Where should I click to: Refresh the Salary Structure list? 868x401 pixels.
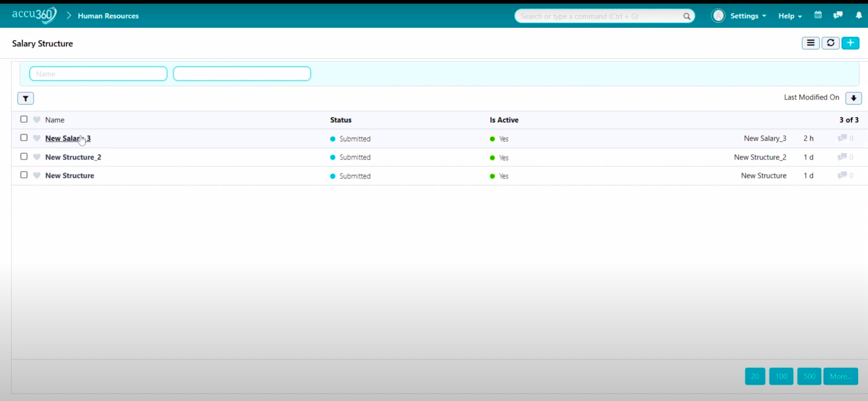coord(830,43)
